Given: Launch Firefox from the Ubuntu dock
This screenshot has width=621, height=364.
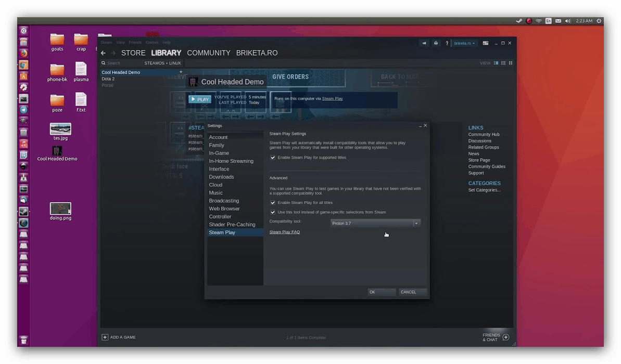Looking at the screenshot, I should click(23, 53).
